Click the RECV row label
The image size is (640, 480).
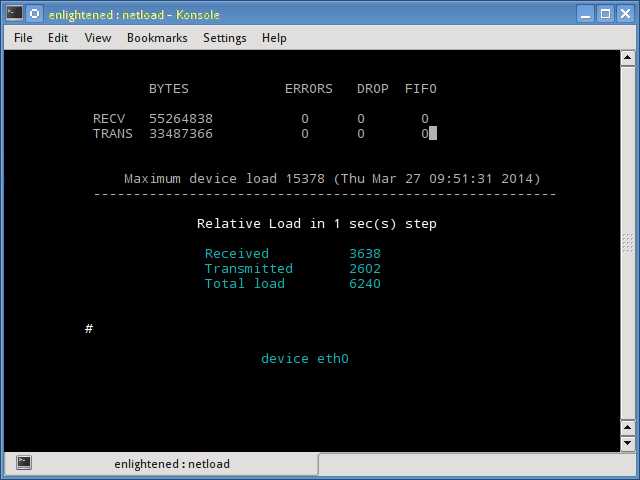(109, 119)
